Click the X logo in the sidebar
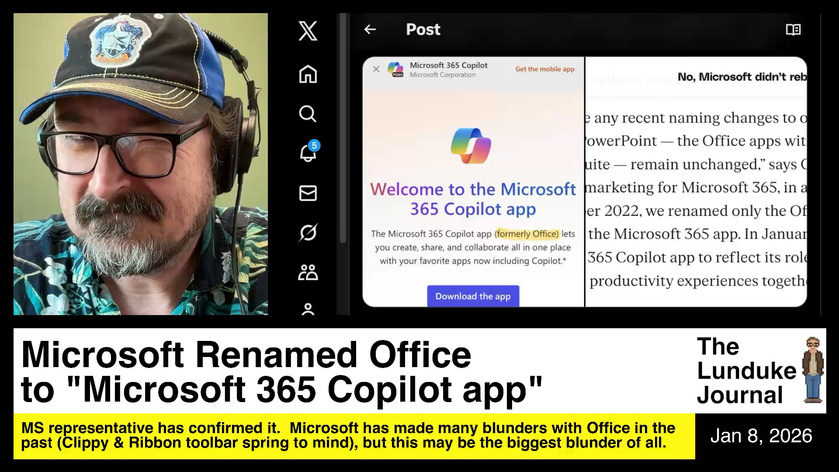The height and width of the screenshot is (472, 839). (308, 31)
